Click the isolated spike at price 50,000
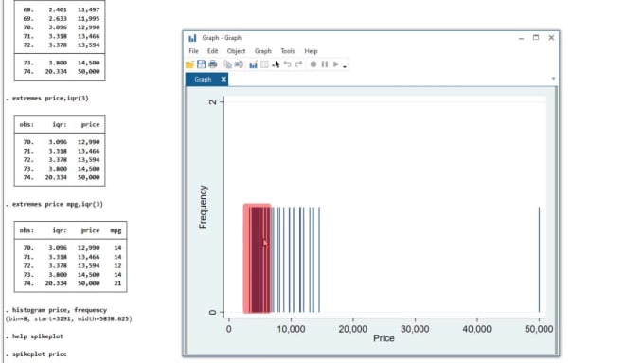 539,260
